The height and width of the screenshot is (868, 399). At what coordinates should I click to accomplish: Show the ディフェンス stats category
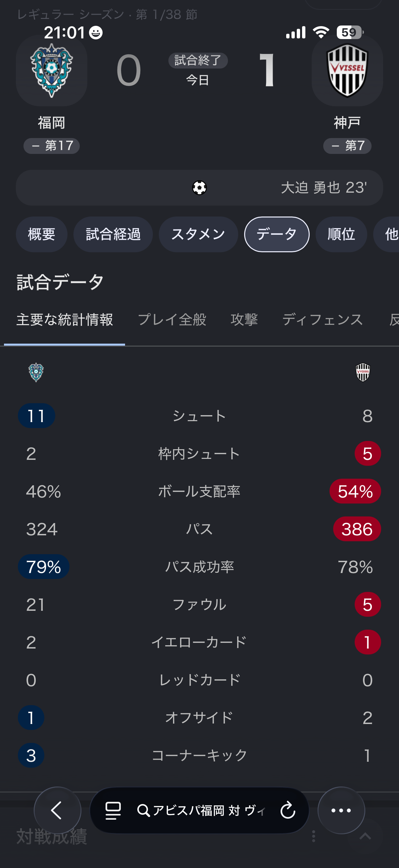point(322,319)
